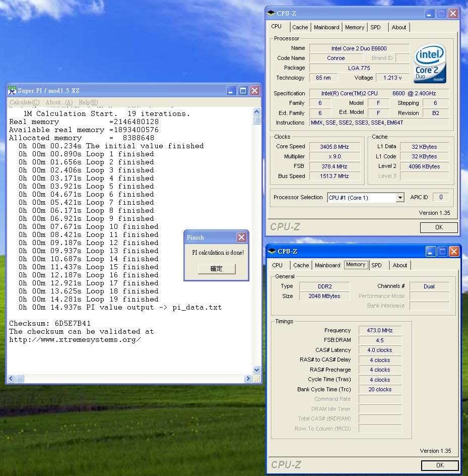Click the Intel Core 2 Duo logo
Image resolution: width=468 pixels, height=476 pixels.
(x=430, y=64)
